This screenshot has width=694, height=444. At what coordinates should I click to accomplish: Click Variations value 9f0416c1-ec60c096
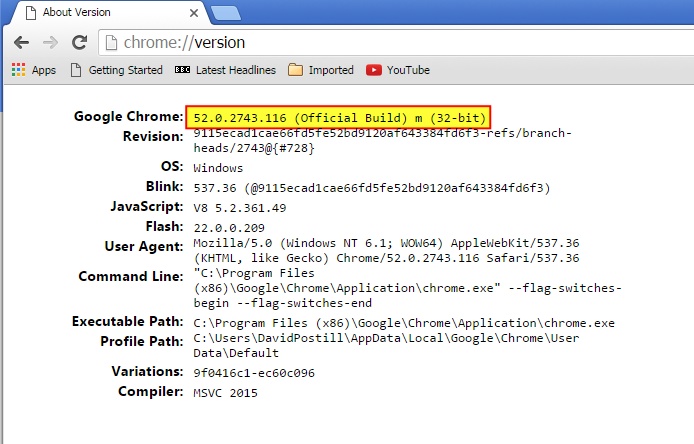click(254, 373)
